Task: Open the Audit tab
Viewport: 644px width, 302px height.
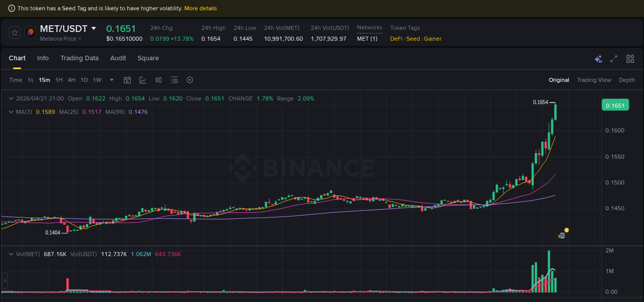Action: click(118, 58)
